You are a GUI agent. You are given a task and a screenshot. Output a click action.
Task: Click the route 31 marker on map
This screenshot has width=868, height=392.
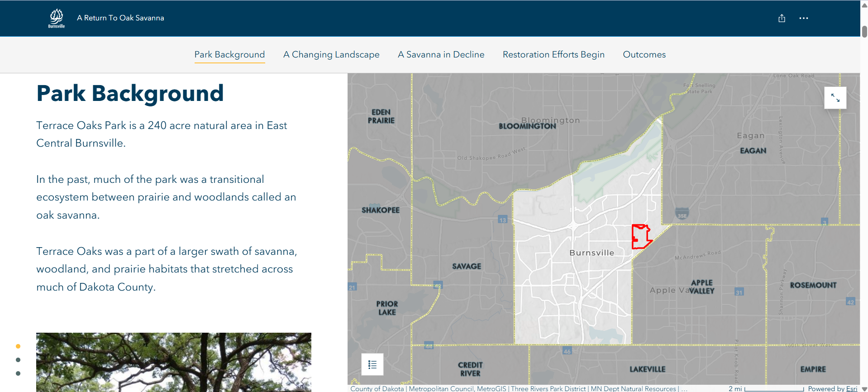[x=739, y=292]
